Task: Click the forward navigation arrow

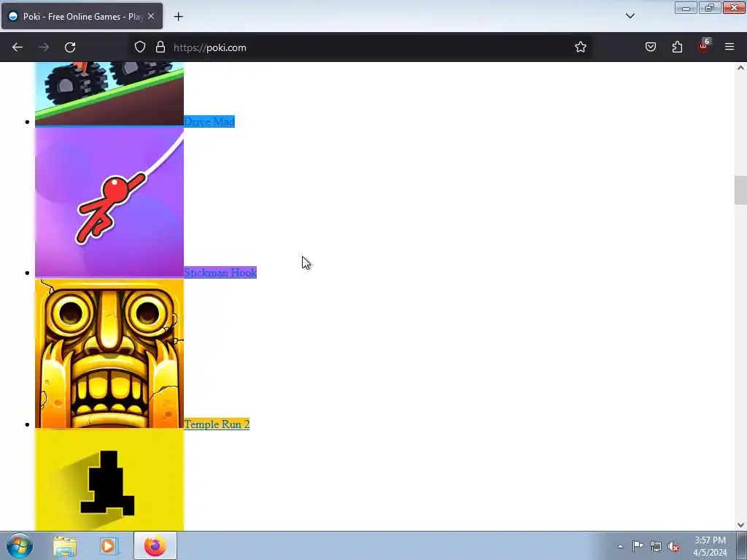Action: 44,47
